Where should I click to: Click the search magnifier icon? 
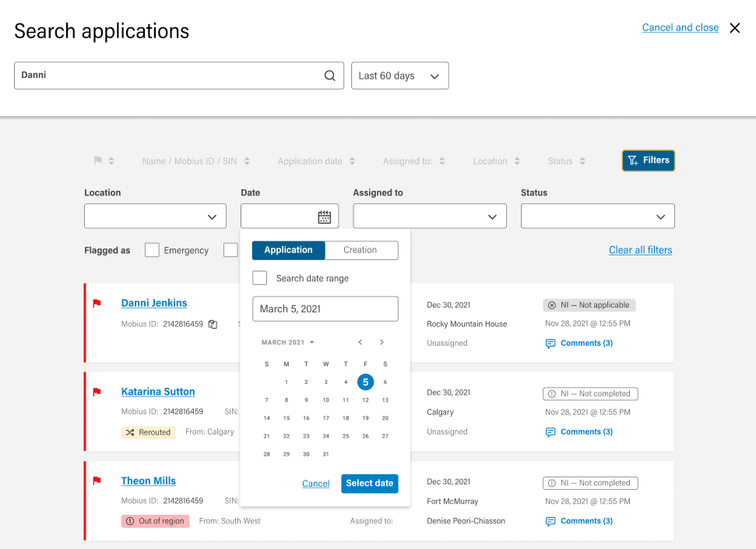pos(330,76)
